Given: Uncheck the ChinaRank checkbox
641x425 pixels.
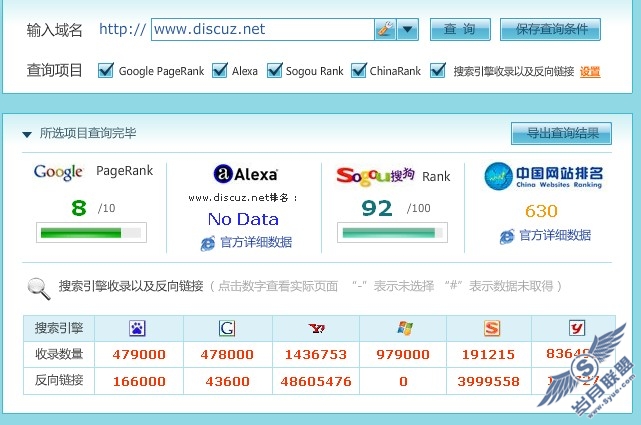Looking at the screenshot, I should click(359, 70).
